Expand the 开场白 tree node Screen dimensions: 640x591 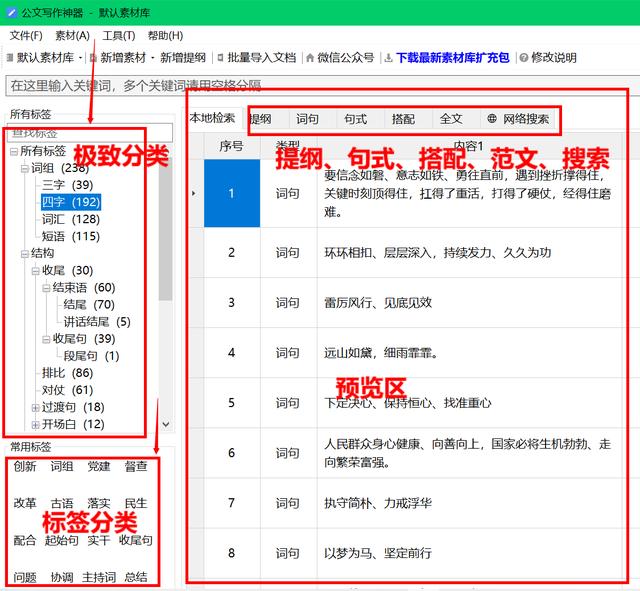tap(34, 424)
